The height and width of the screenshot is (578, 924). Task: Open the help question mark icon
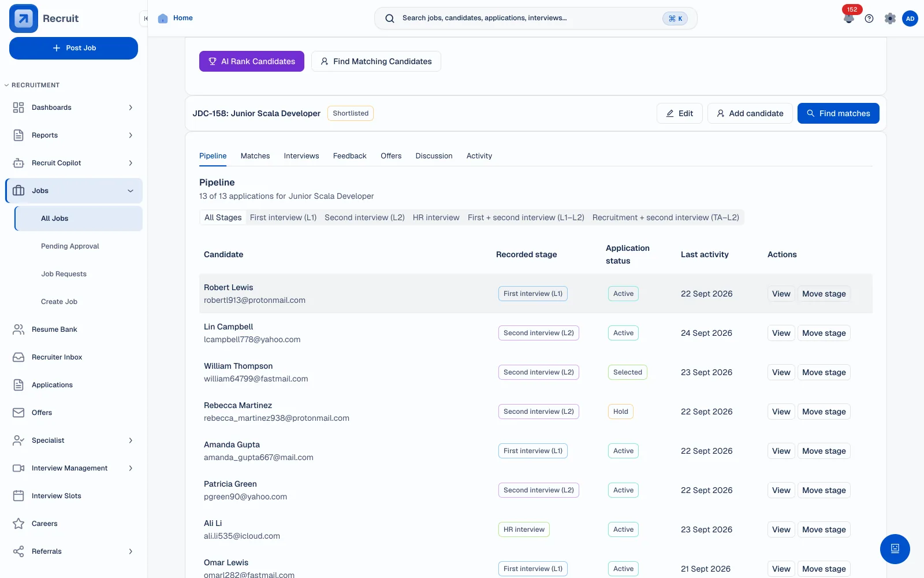869,18
